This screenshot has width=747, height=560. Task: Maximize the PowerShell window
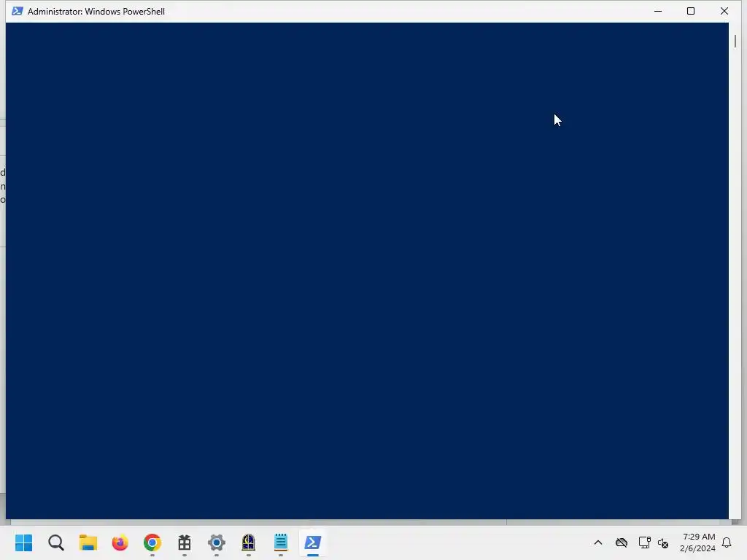tap(691, 11)
